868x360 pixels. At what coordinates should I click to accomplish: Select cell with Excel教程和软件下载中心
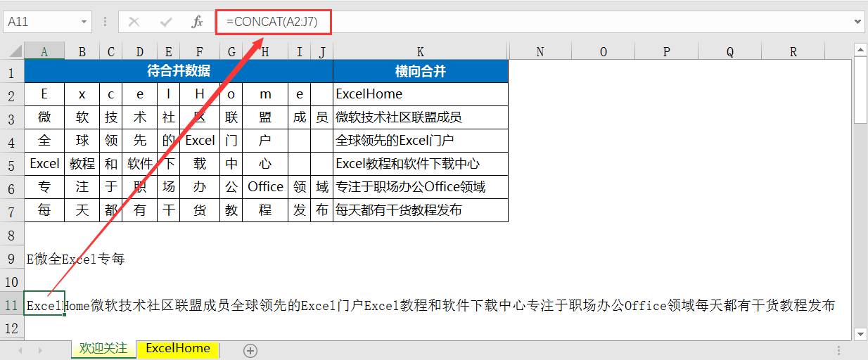click(x=420, y=164)
